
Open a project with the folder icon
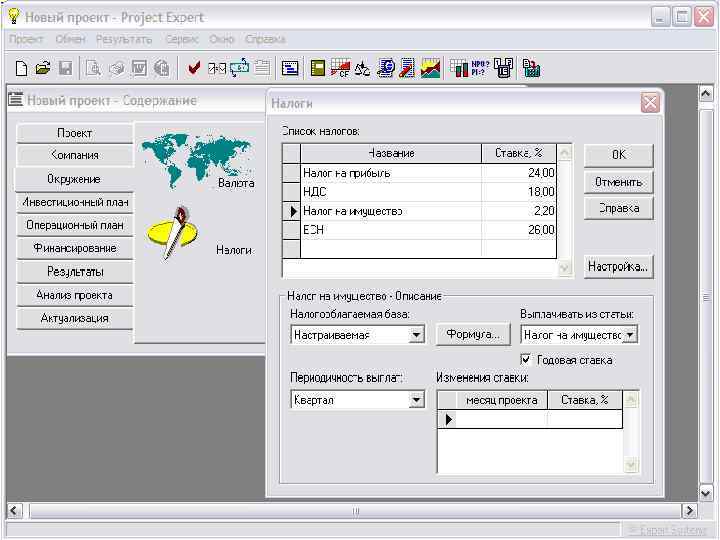(43, 68)
